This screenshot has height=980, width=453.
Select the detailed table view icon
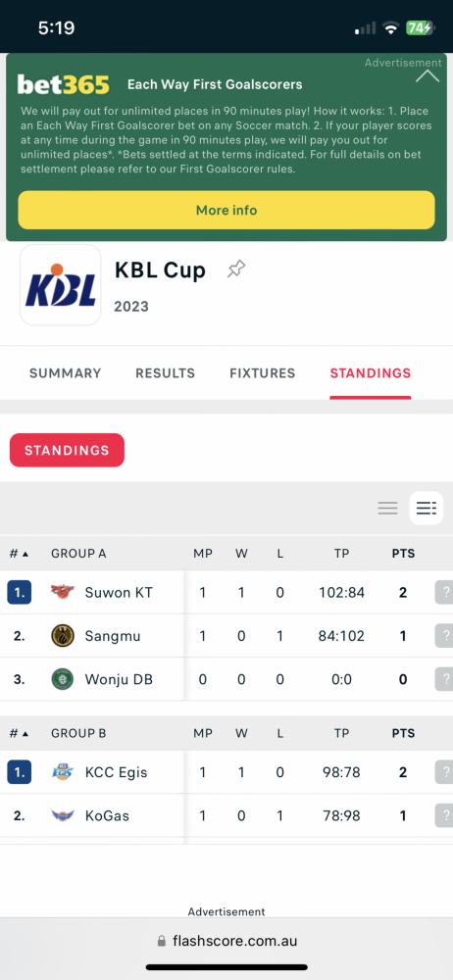point(427,508)
